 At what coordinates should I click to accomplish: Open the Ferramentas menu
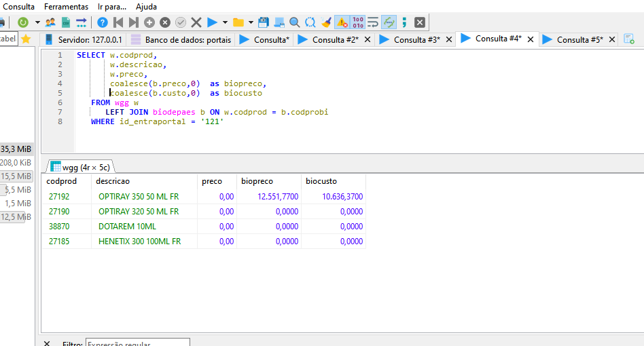coord(66,6)
